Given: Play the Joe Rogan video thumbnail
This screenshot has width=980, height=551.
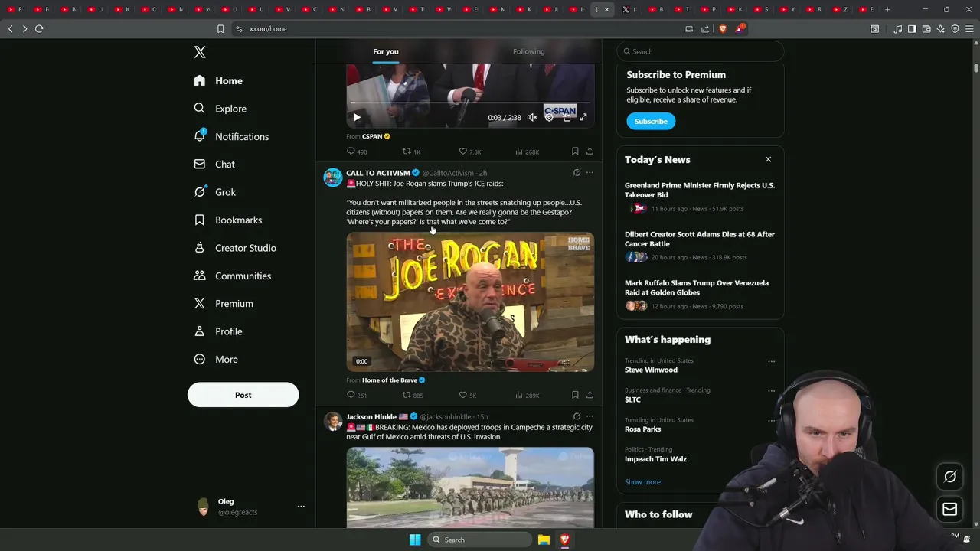Looking at the screenshot, I should 470,302.
